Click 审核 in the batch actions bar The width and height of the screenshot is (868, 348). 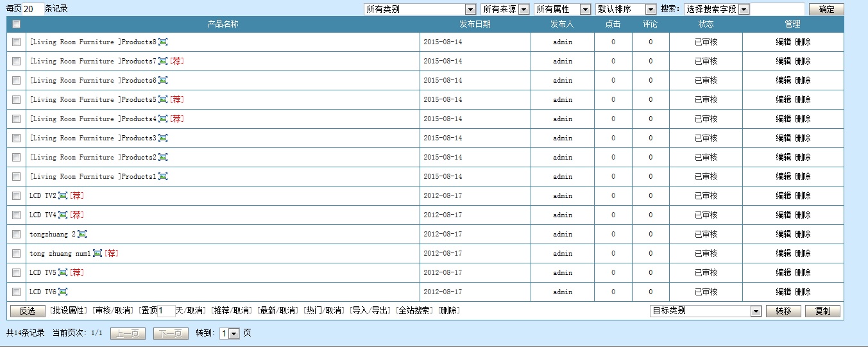pyautogui.click(x=103, y=311)
